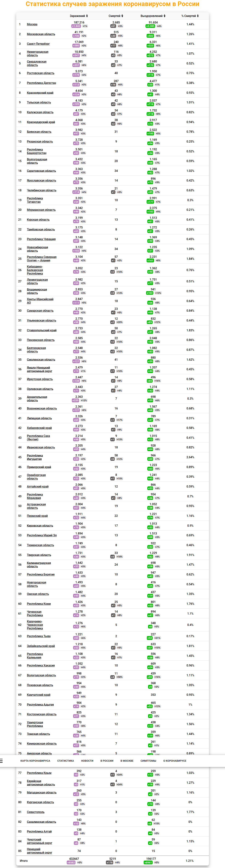This screenshot has width=225, height=868.
Task: Click sort arrows next to Смертей
Action: 122,16
